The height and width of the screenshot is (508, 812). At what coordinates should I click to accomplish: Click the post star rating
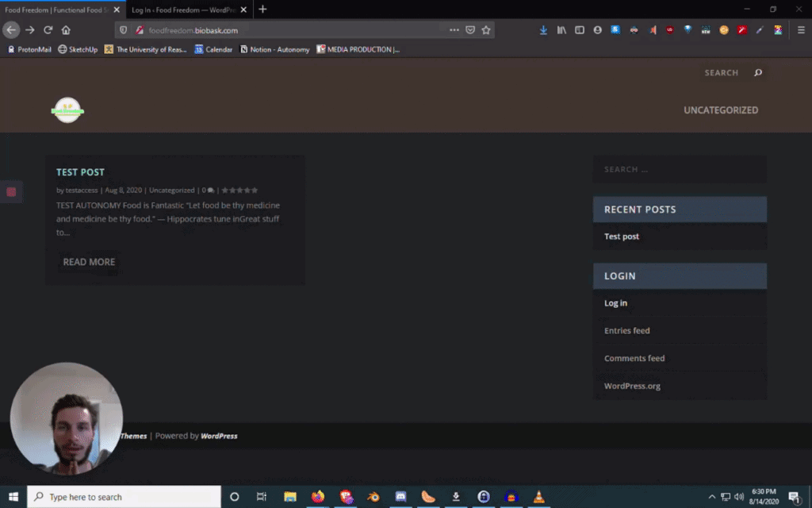[239, 190]
